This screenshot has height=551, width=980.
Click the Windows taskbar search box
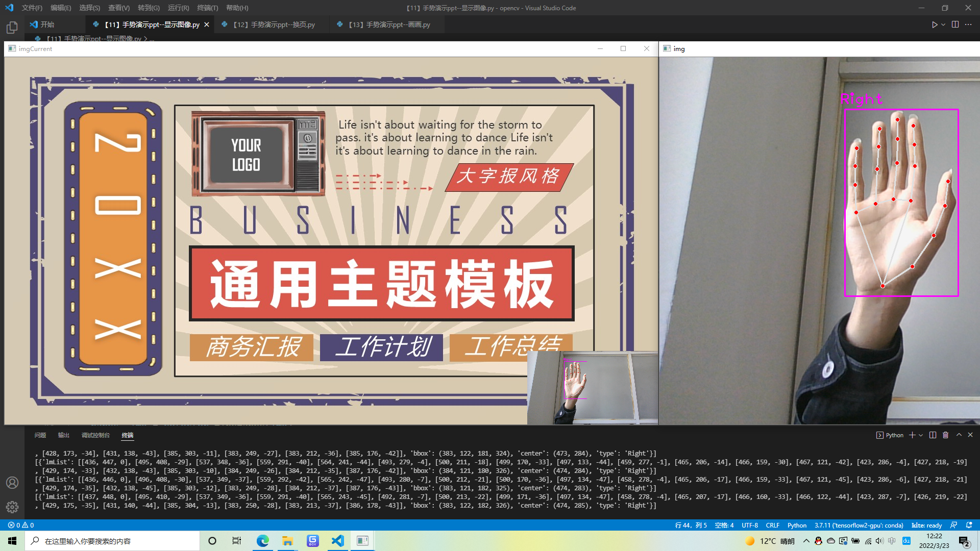point(112,541)
